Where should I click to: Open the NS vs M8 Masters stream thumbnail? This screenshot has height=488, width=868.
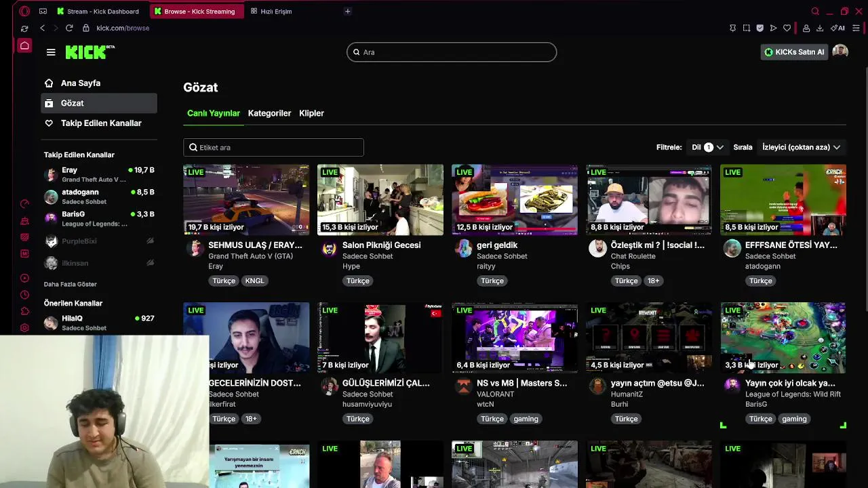(515, 338)
